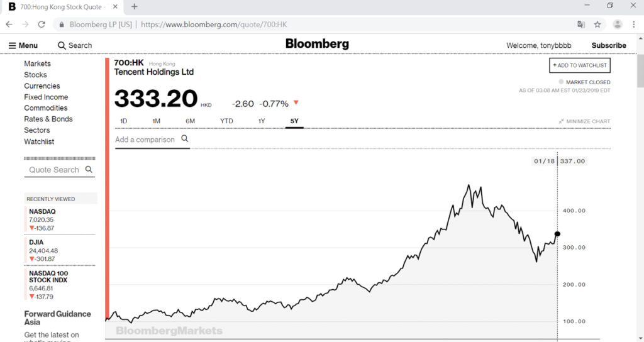Image resolution: width=644 pixels, height=342 pixels.
Task: Go back with the browser back arrow
Action: pyautogui.click(x=9, y=25)
